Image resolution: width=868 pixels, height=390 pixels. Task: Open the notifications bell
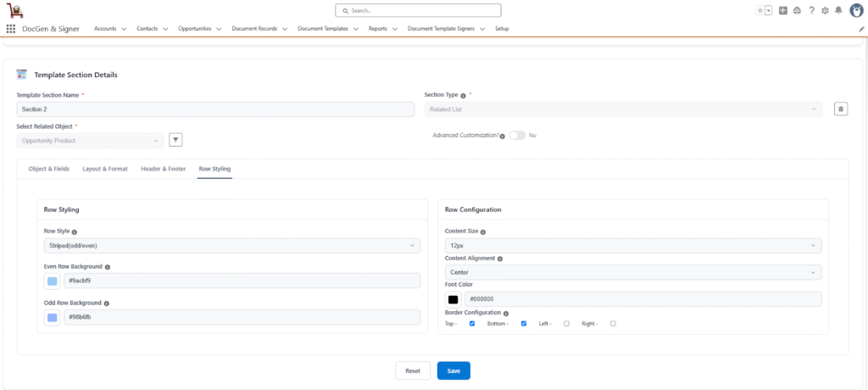pos(838,10)
